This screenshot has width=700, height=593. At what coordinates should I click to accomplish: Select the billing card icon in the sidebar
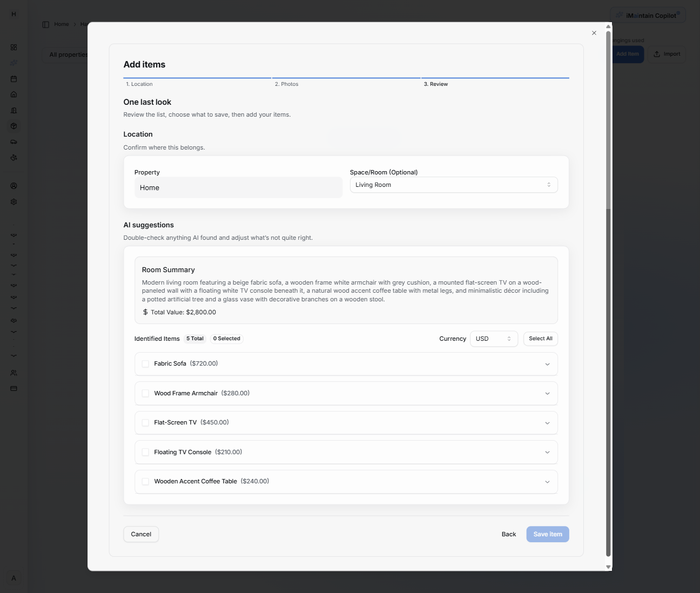[14, 388]
